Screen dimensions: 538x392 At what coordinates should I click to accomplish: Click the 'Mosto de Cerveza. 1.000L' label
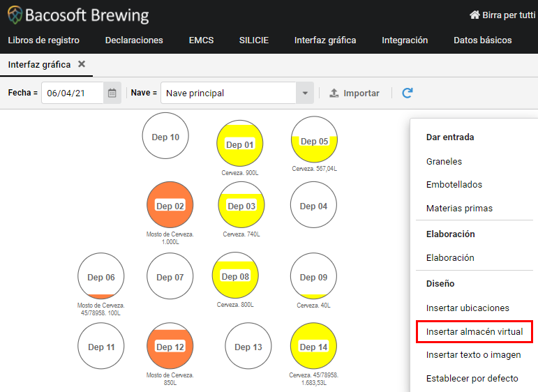tap(170, 238)
